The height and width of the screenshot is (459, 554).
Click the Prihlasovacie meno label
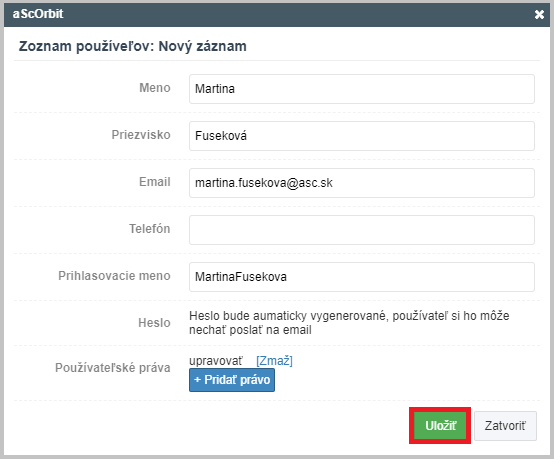point(114,276)
